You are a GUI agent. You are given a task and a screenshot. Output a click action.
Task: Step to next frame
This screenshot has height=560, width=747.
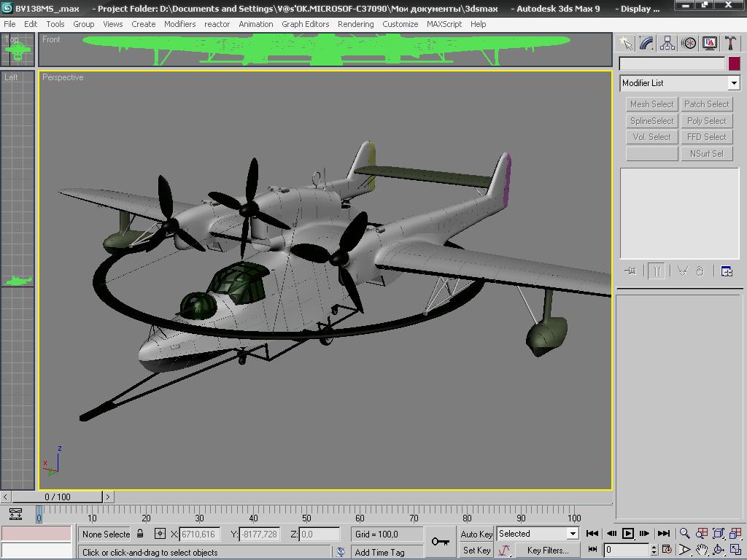[645, 533]
